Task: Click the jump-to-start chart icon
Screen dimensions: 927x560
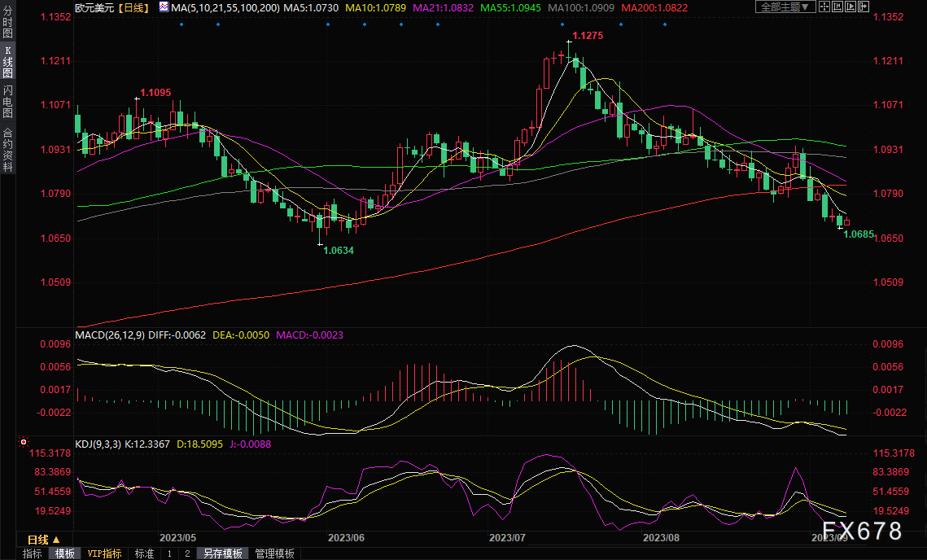Action: click(837, 7)
